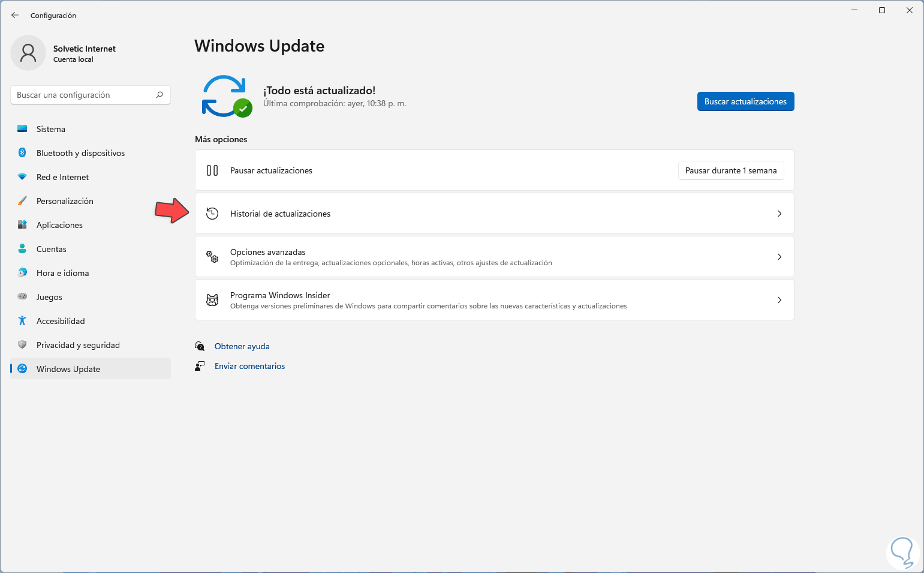
Task: Click the Última comprobación timestamp text
Action: [335, 103]
